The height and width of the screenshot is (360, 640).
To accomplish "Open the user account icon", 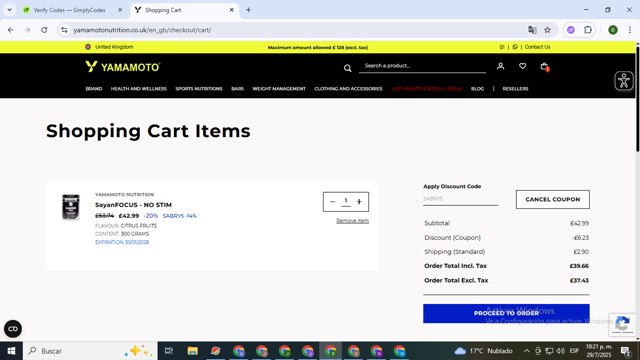I will tap(500, 66).
